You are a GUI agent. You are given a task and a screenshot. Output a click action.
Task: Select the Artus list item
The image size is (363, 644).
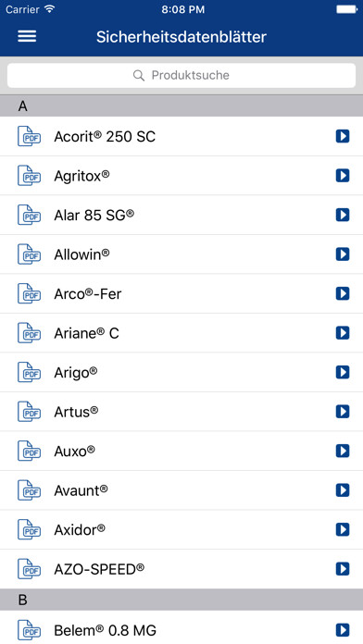(x=181, y=412)
